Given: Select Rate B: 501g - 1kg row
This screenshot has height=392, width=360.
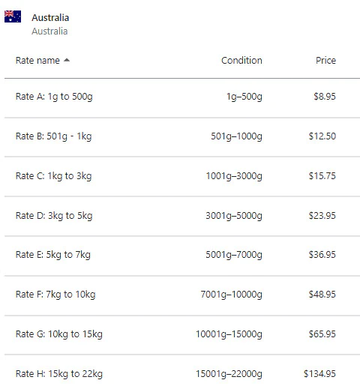Looking at the screenshot, I should tap(182, 137).
